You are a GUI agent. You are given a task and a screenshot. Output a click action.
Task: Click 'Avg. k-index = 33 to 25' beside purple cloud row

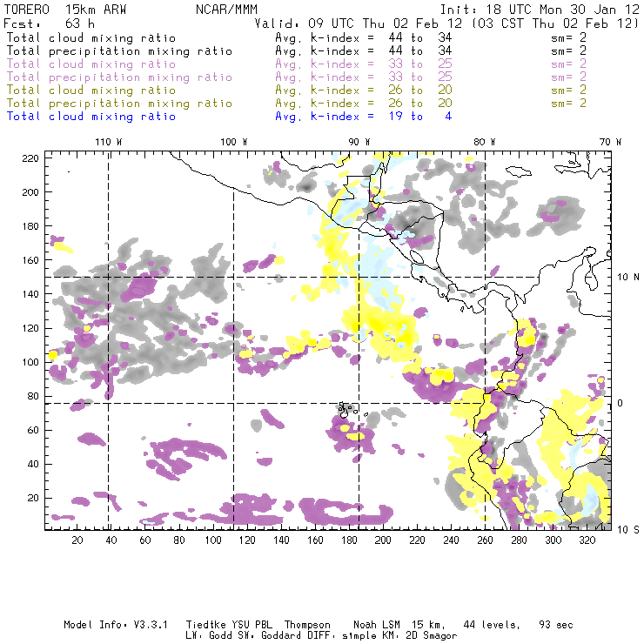click(x=364, y=64)
